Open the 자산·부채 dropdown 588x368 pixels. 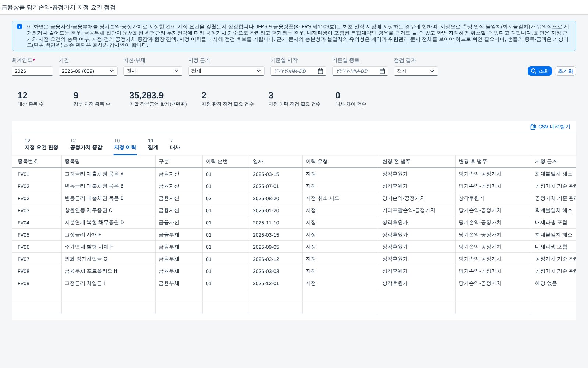coord(153,71)
